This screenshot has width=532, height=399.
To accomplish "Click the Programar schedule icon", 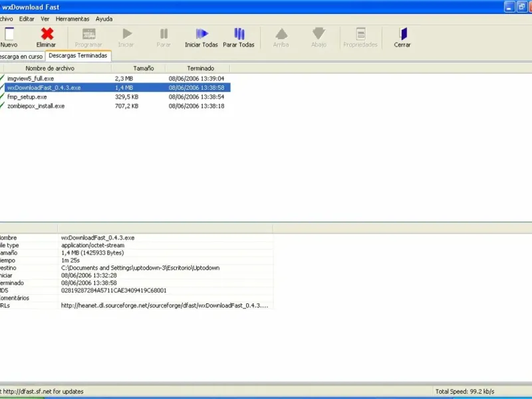I will [x=89, y=34].
